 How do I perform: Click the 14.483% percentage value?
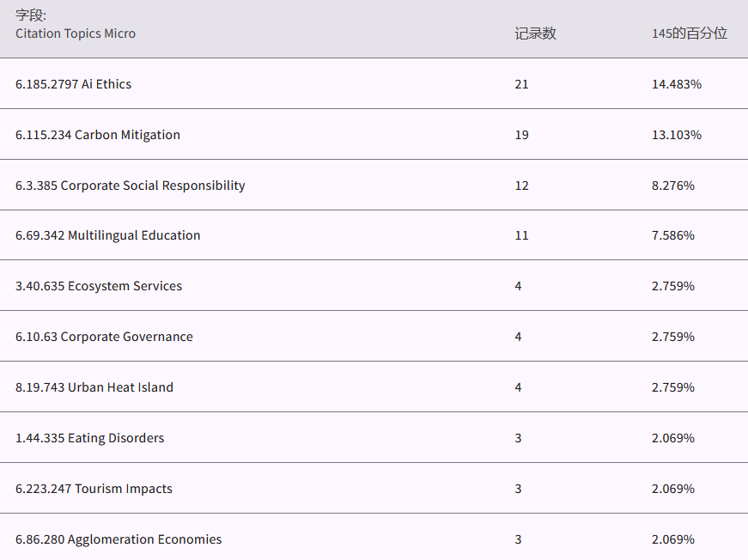click(x=676, y=84)
